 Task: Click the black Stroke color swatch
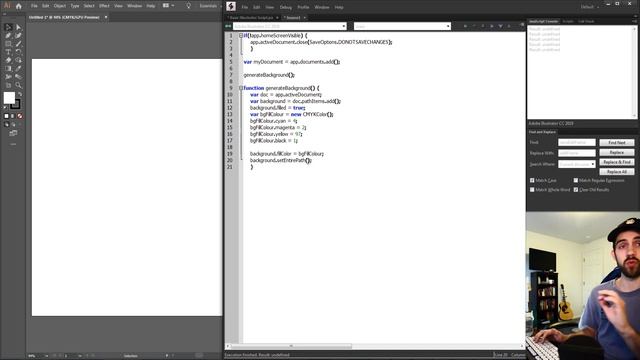coord(16,104)
